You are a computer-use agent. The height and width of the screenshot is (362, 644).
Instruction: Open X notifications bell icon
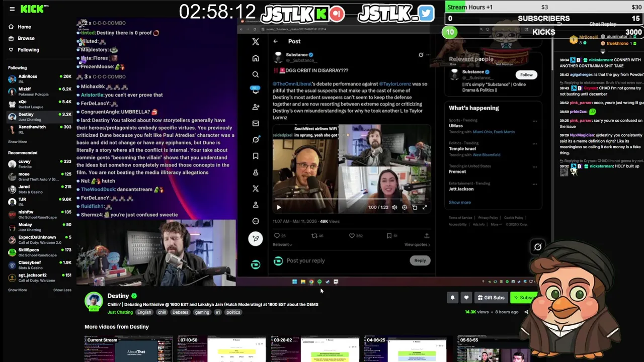tap(256, 90)
